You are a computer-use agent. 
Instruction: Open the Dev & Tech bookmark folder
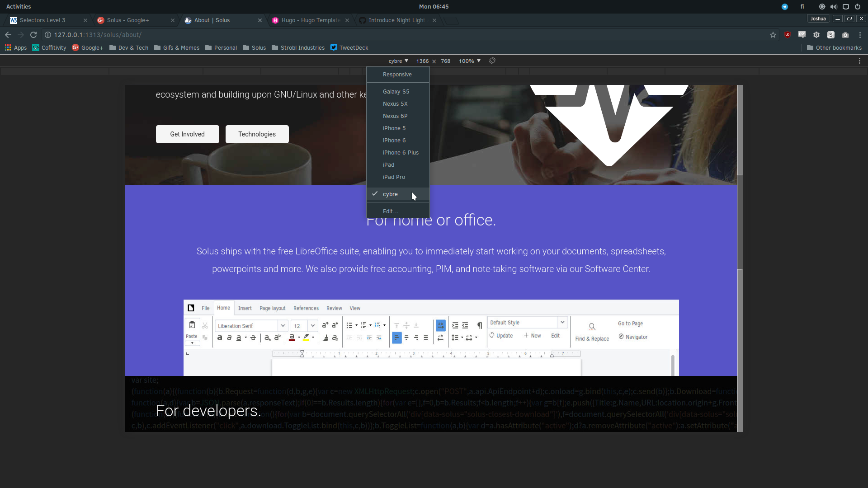[x=129, y=47]
